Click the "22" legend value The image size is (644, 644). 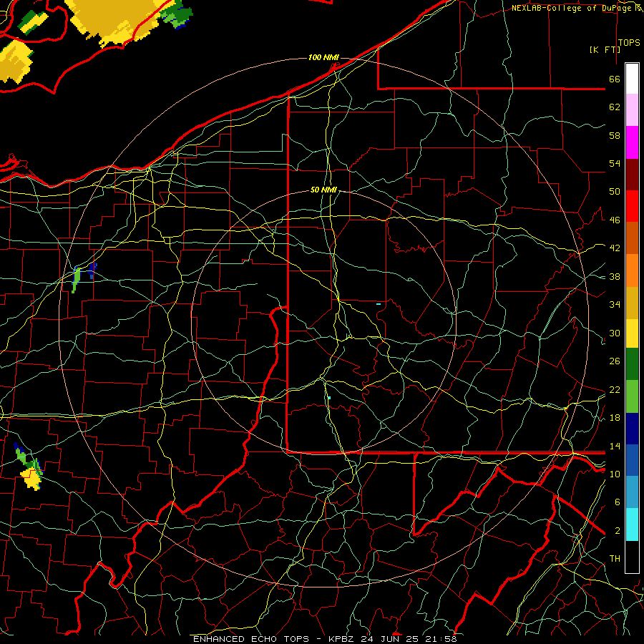[615, 389]
